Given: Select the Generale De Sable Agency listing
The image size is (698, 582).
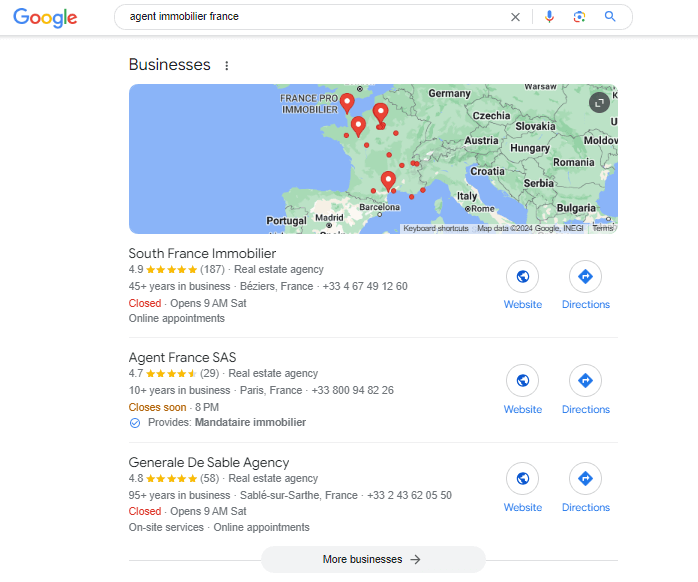Looking at the screenshot, I should 208,462.
